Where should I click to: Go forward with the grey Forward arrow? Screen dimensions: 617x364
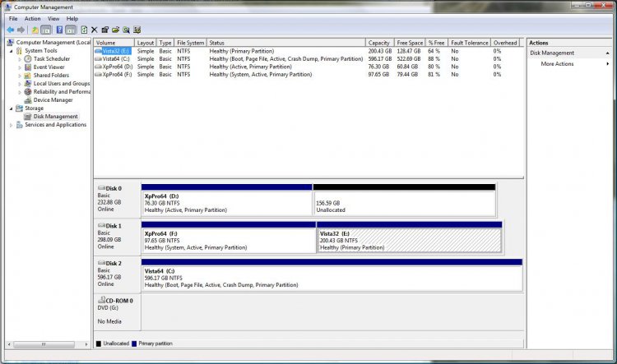(21, 30)
